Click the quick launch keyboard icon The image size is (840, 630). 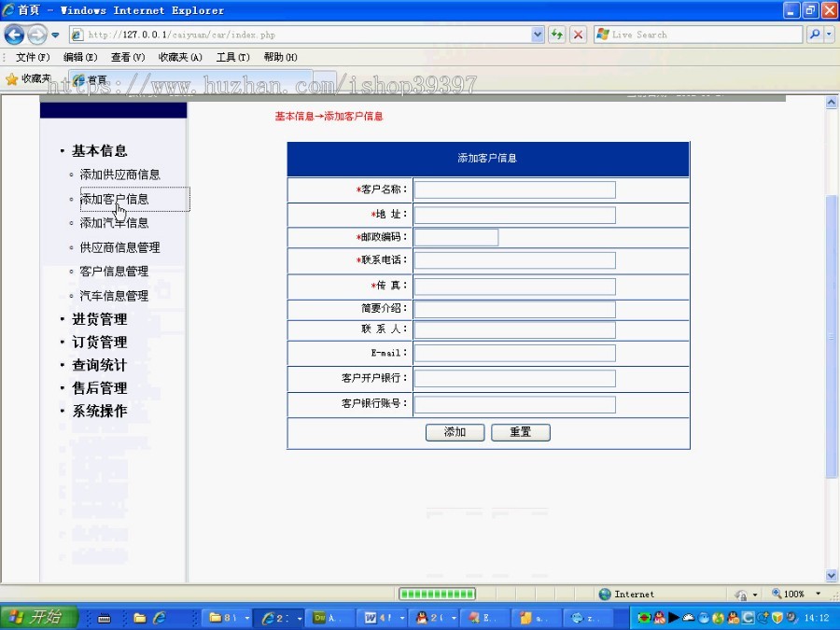pyautogui.click(x=105, y=619)
